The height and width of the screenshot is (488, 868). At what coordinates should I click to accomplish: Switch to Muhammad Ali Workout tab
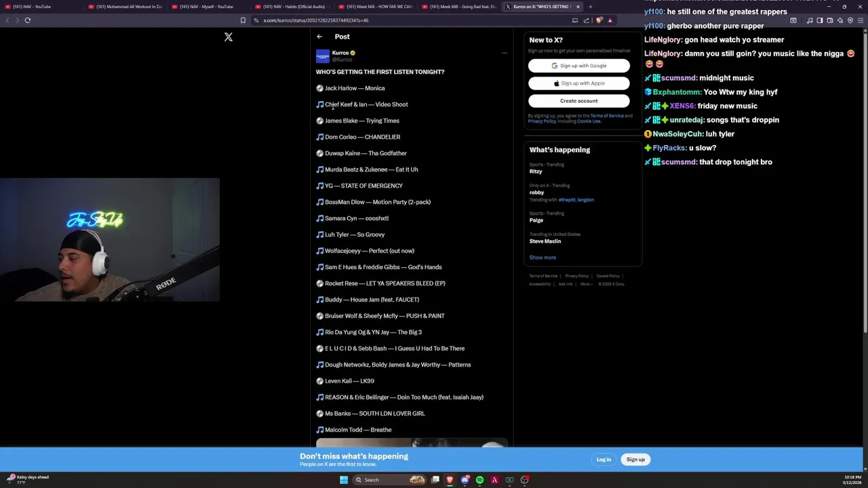125,7
